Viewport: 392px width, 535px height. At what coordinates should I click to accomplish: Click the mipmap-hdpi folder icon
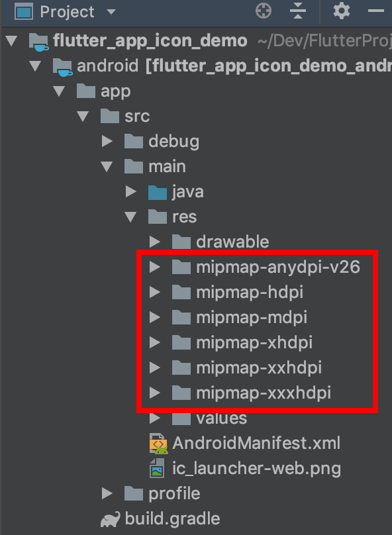point(181,293)
